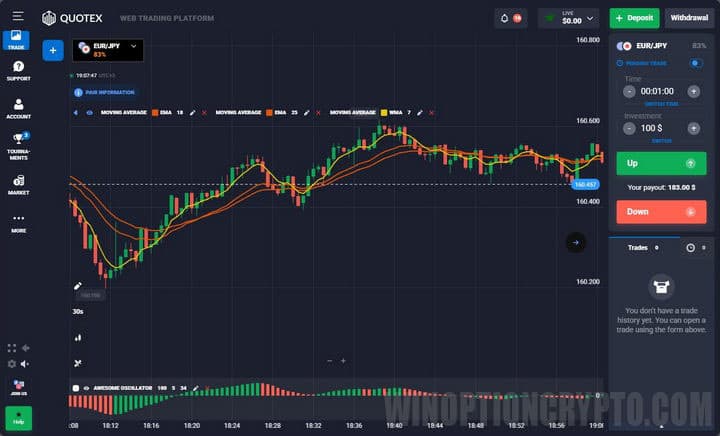The width and height of the screenshot is (720, 436).
Task: Select the chart drawing pencil tool
Action: 78,286
